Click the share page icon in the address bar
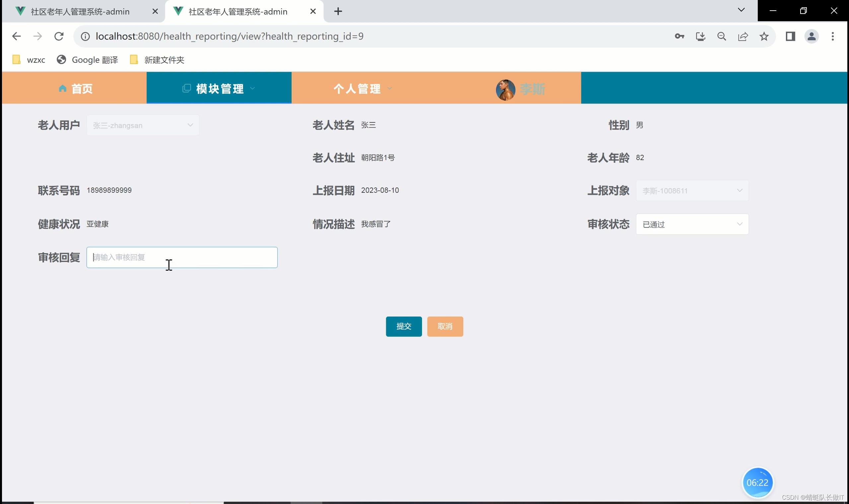The width and height of the screenshot is (849, 504). [x=743, y=36]
